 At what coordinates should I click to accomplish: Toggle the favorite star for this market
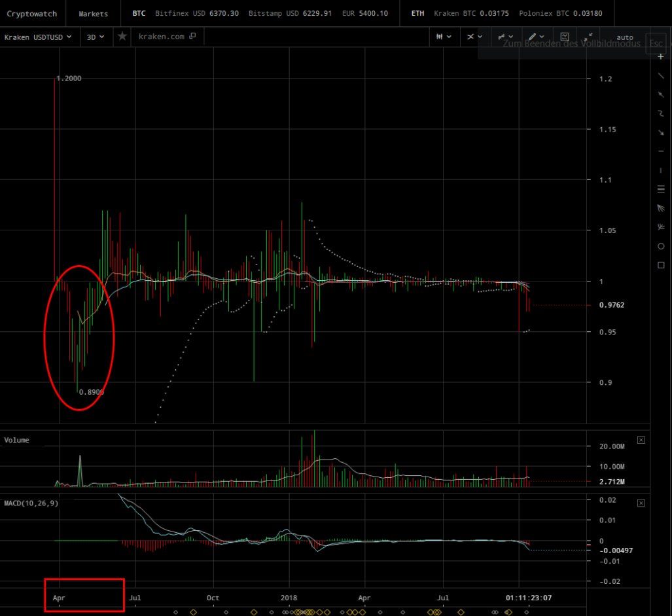pos(122,37)
